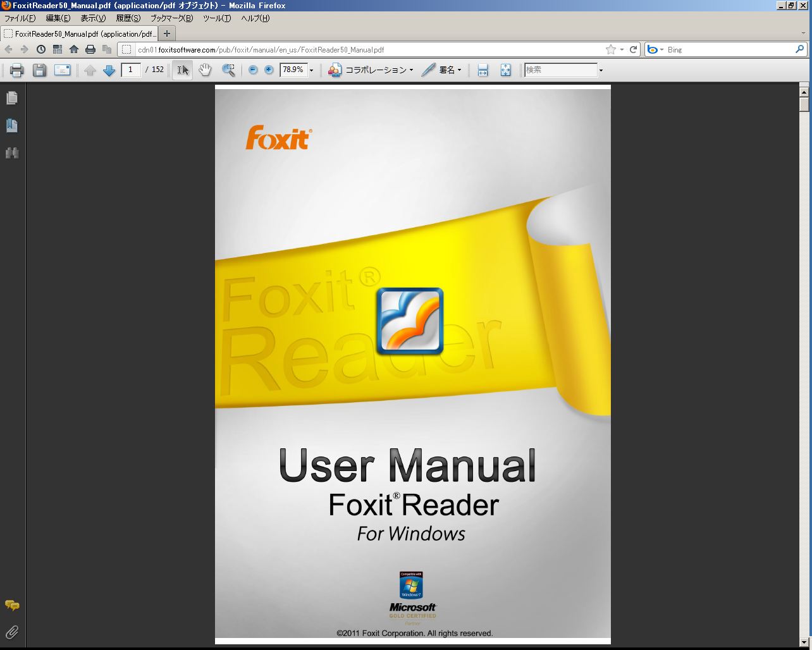Image resolution: width=812 pixels, height=650 pixels.
Task: Go to next page with blue down arrow
Action: (x=109, y=70)
